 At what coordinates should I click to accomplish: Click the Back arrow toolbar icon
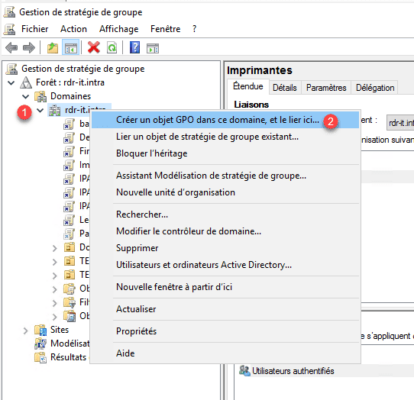click(11, 48)
